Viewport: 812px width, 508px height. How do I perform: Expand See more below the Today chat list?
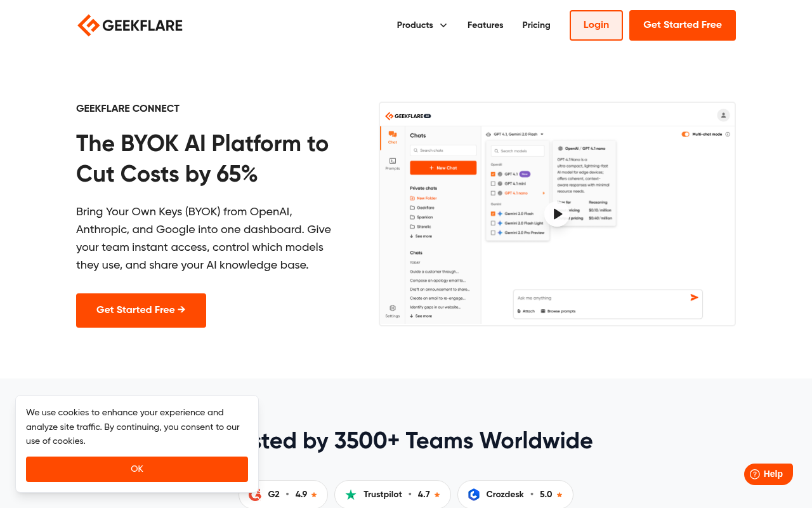tap(421, 316)
